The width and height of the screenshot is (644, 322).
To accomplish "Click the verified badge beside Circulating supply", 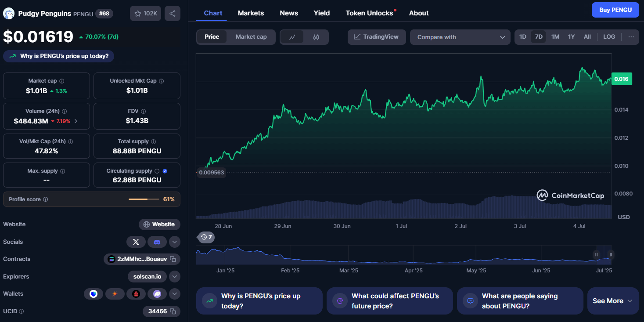I will [165, 171].
